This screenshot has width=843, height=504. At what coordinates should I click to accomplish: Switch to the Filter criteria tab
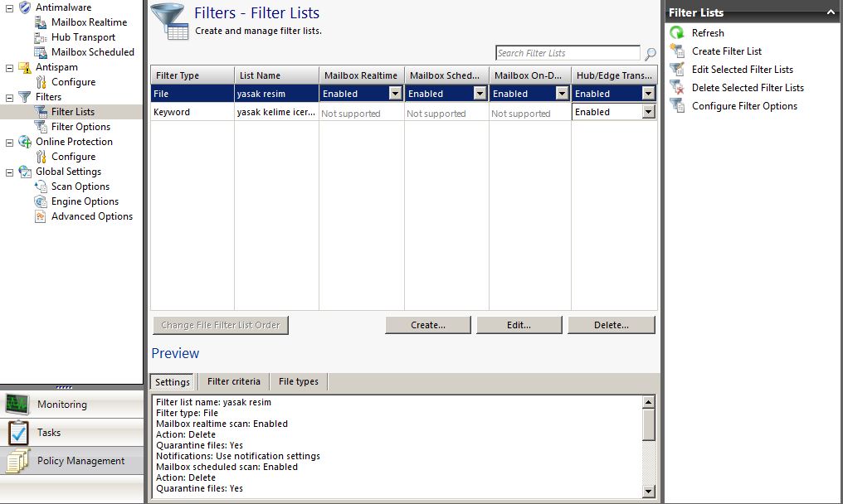(x=233, y=381)
